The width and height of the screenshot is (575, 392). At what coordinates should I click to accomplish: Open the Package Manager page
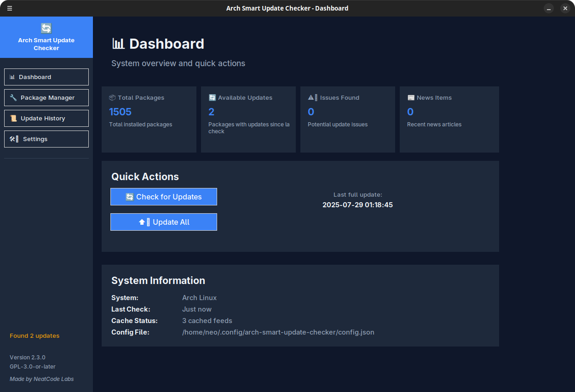[x=46, y=98]
